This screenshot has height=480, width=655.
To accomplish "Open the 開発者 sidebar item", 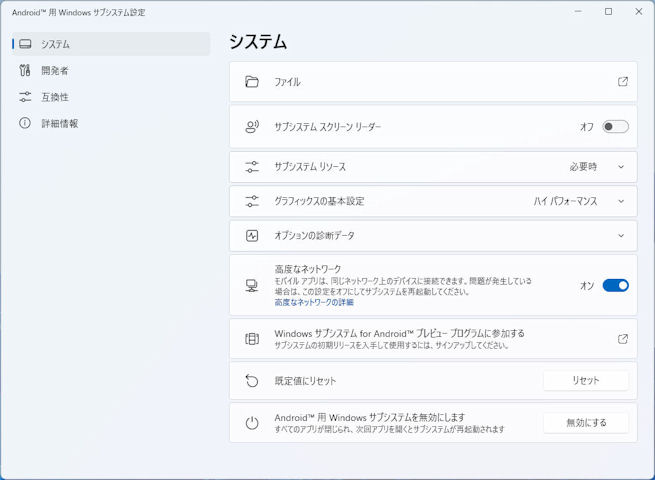I will (x=111, y=71).
